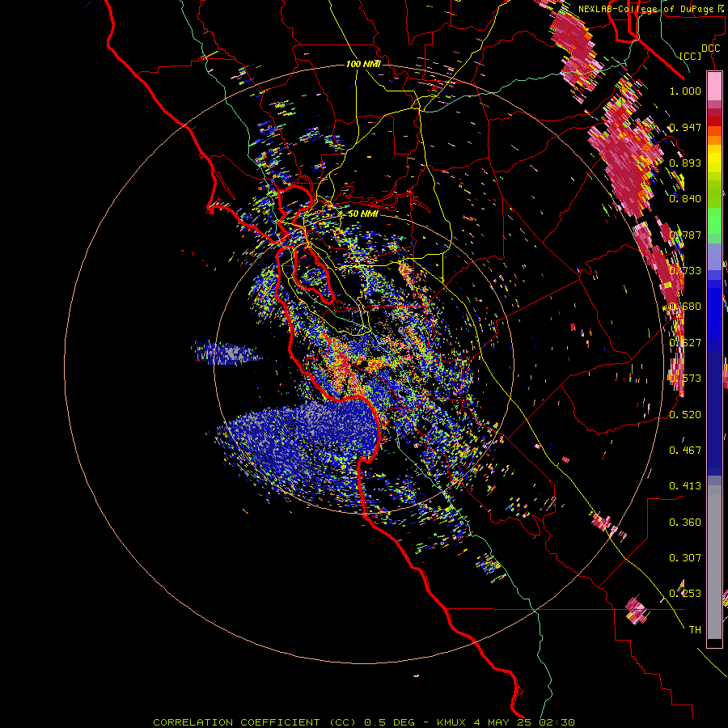Pick the large gray segment of the color bar
The width and height of the screenshot is (728, 728).
(x=714, y=562)
